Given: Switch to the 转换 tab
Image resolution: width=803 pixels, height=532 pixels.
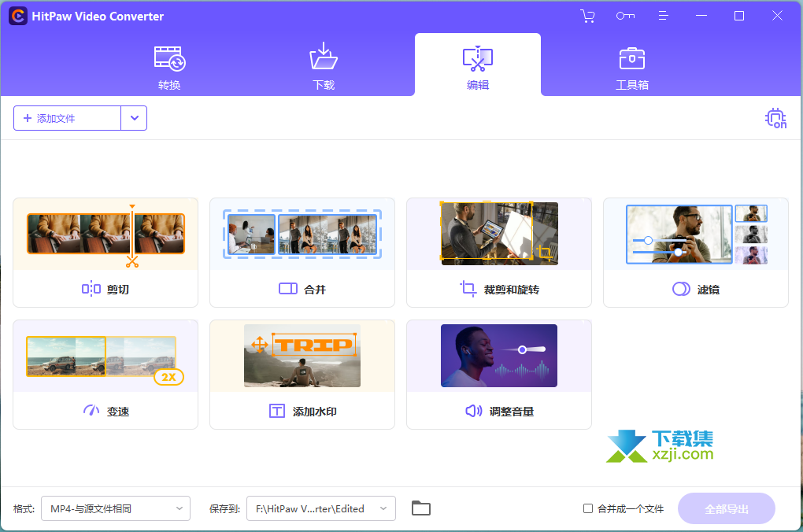Looking at the screenshot, I should click(x=169, y=67).
